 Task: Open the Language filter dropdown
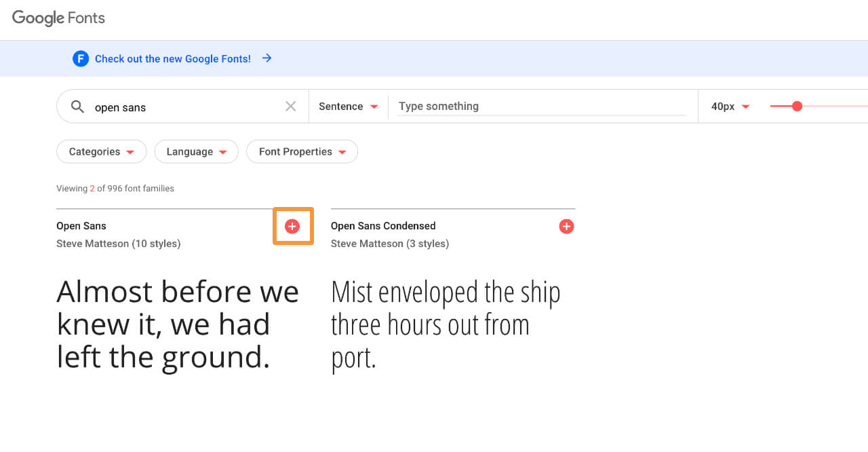pos(197,151)
